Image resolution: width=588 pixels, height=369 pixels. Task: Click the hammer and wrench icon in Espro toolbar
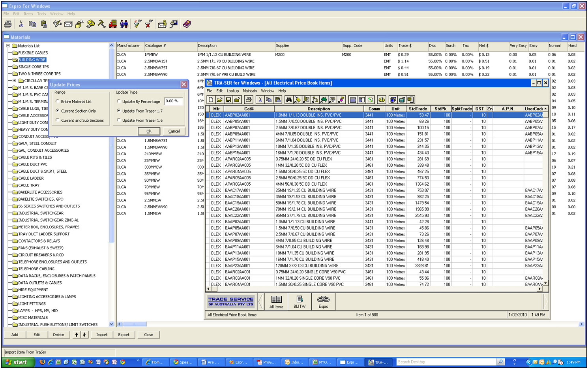tap(101, 24)
